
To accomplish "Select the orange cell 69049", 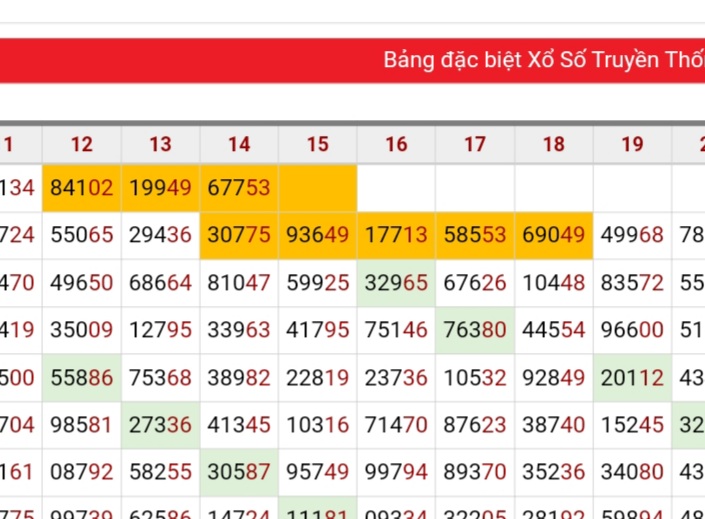I will pos(554,235).
